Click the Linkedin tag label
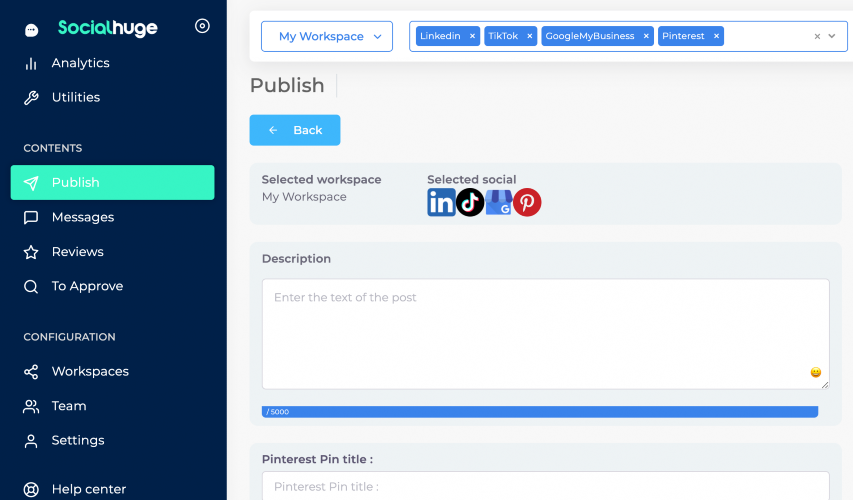This screenshot has height=500, width=853. 440,36
